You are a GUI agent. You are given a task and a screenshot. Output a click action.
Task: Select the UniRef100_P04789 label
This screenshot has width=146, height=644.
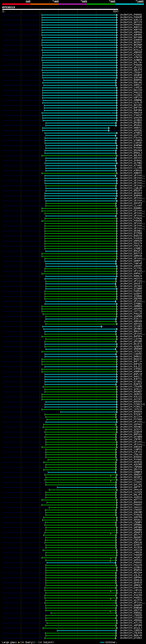point(131,595)
